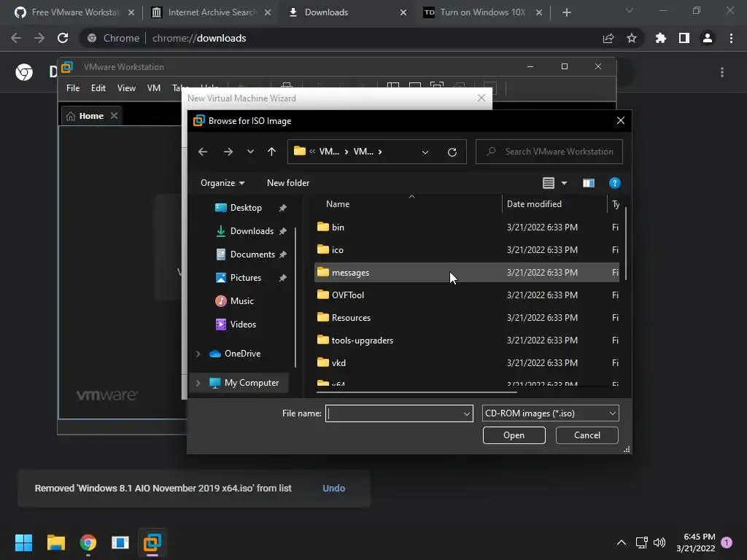
Task: Open the Windows Start menu
Action: (23, 542)
